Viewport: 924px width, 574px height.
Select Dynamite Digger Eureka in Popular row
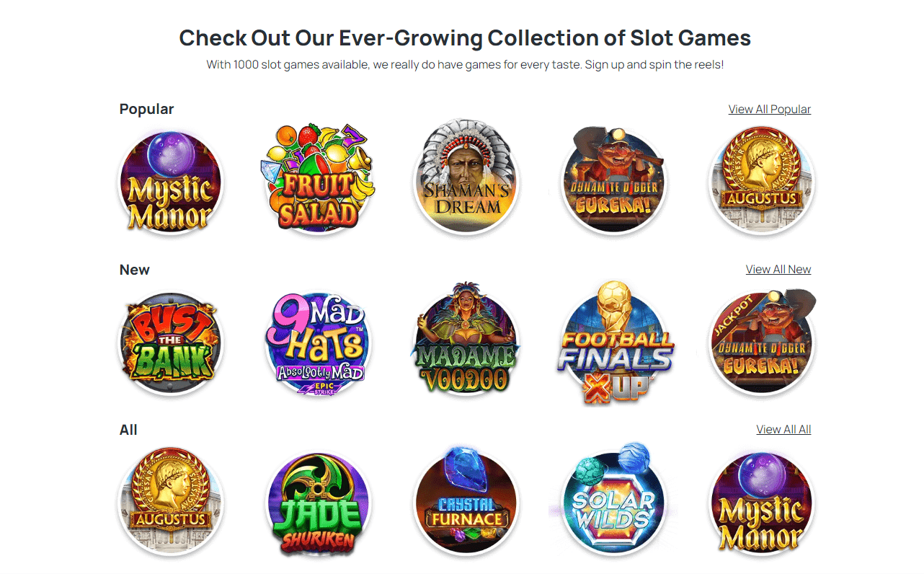(x=614, y=180)
